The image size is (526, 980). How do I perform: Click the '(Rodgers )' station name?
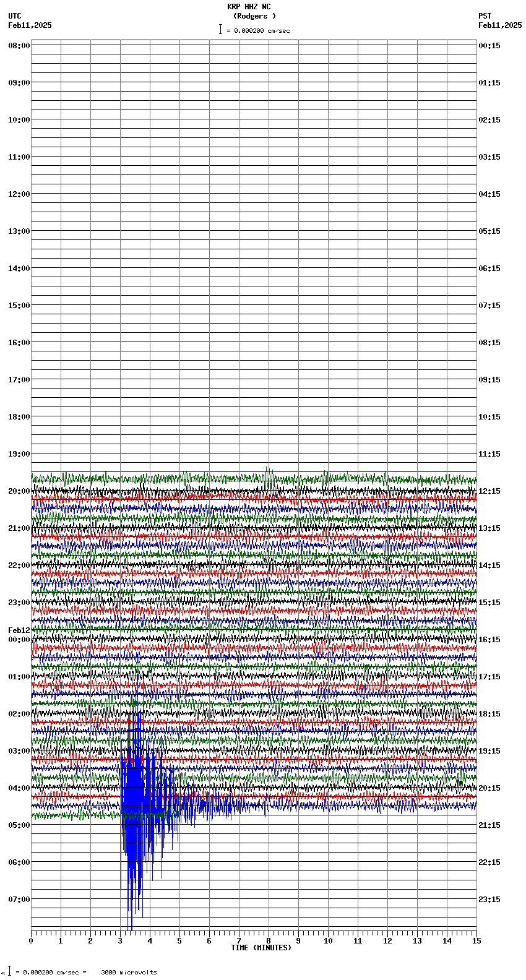(x=255, y=16)
